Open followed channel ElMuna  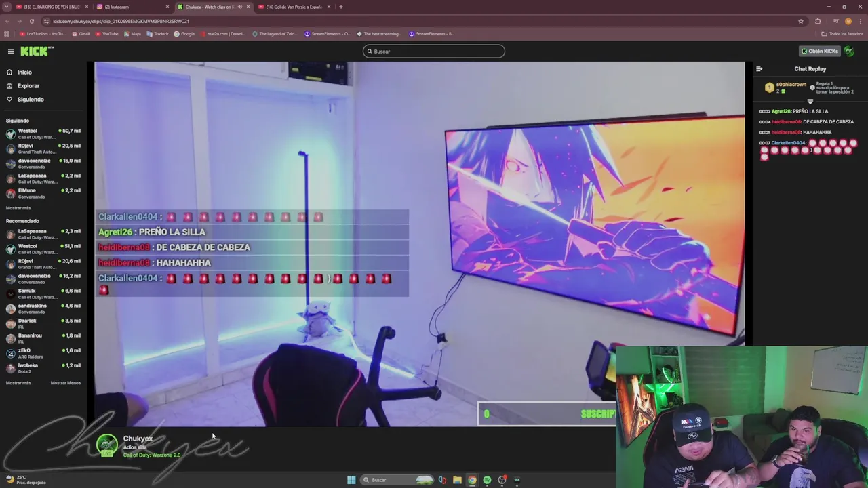click(x=43, y=193)
